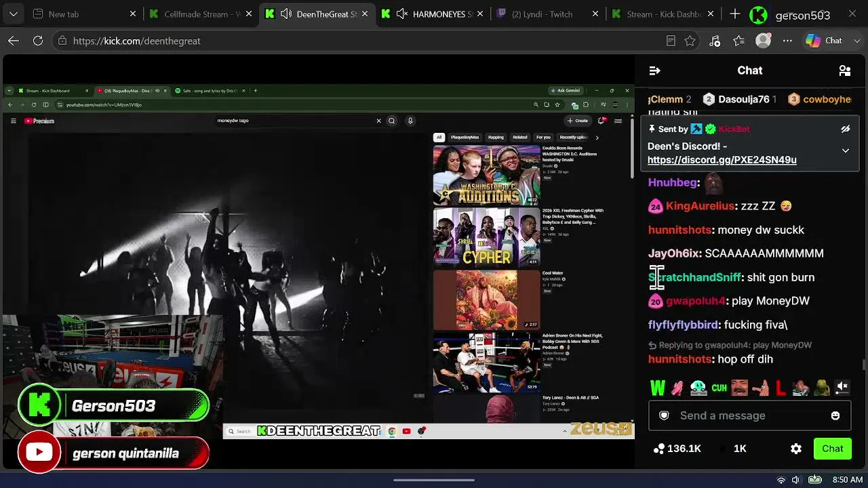868x488 pixels.
Task: Open the KingAurelius chat username
Action: [x=700, y=206]
